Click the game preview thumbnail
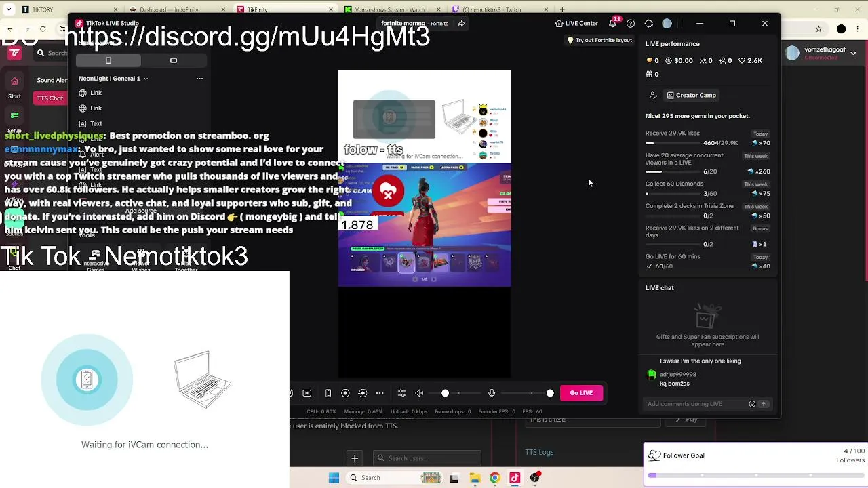868x488 pixels. [x=425, y=224]
